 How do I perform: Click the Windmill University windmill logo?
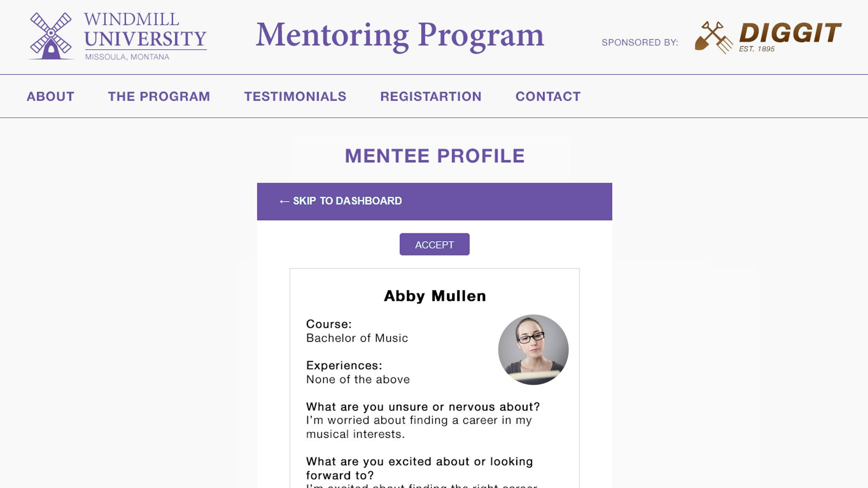(51, 35)
